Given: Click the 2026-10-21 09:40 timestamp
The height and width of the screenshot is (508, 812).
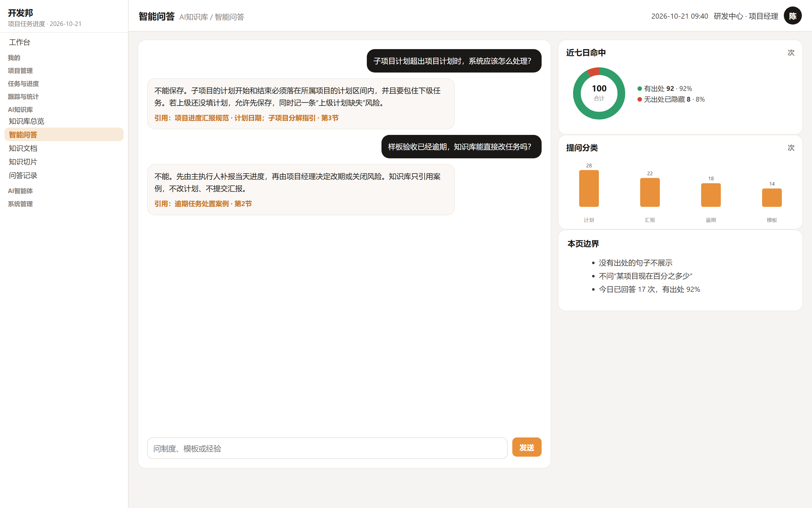Looking at the screenshot, I should [679, 16].
